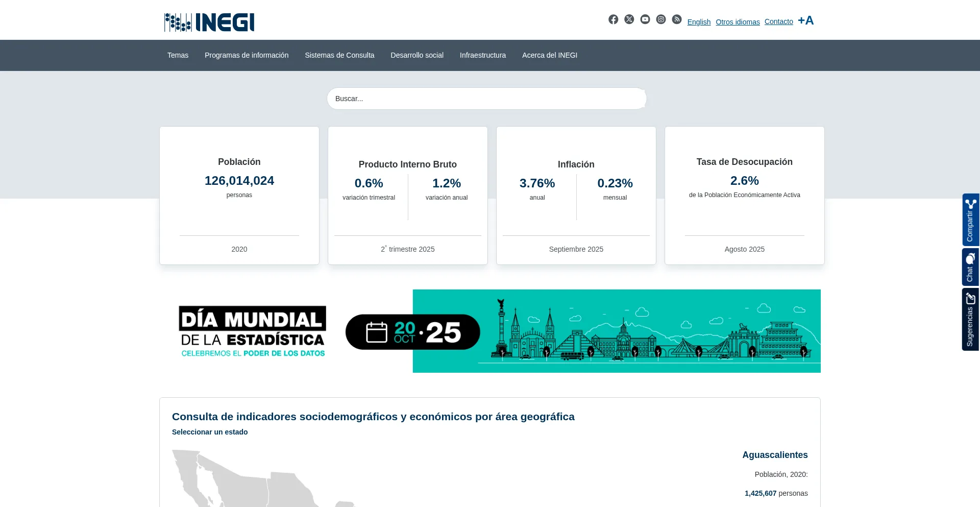Expand the Temas menu
The height and width of the screenshot is (507, 980).
click(178, 55)
